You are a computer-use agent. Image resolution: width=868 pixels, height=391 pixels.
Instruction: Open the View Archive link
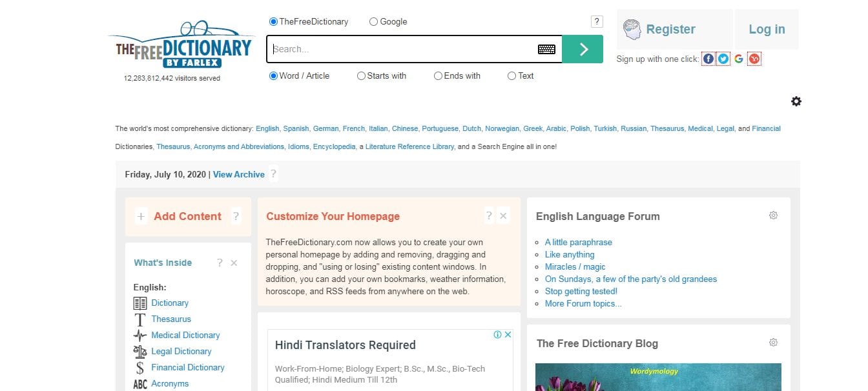pyautogui.click(x=239, y=174)
